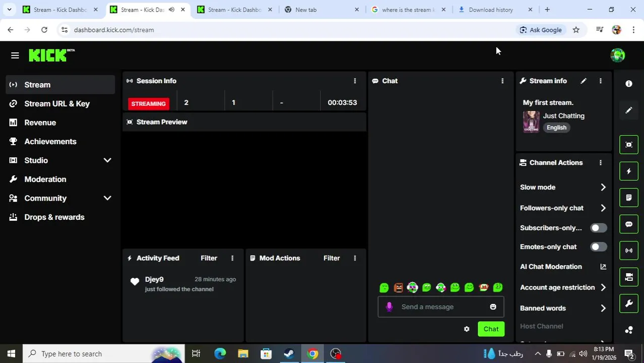Open the Followers-only chat options
The image size is (644, 363).
coord(603,208)
